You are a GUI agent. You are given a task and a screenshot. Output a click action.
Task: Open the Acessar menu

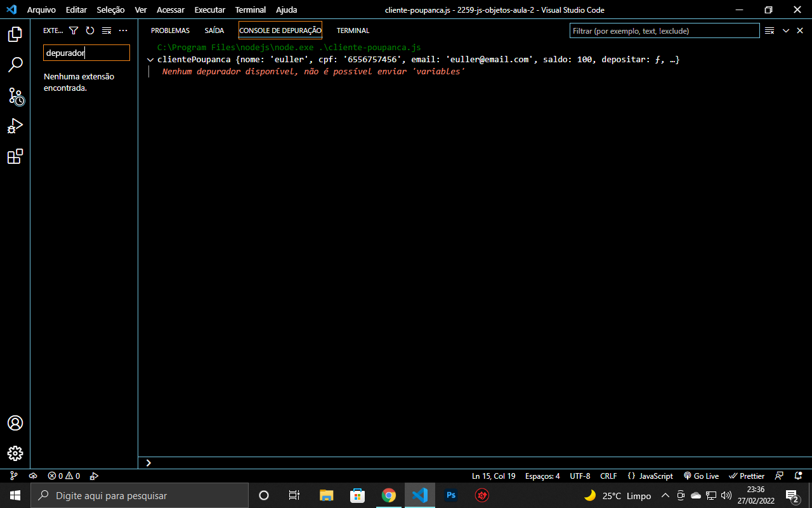(x=171, y=10)
